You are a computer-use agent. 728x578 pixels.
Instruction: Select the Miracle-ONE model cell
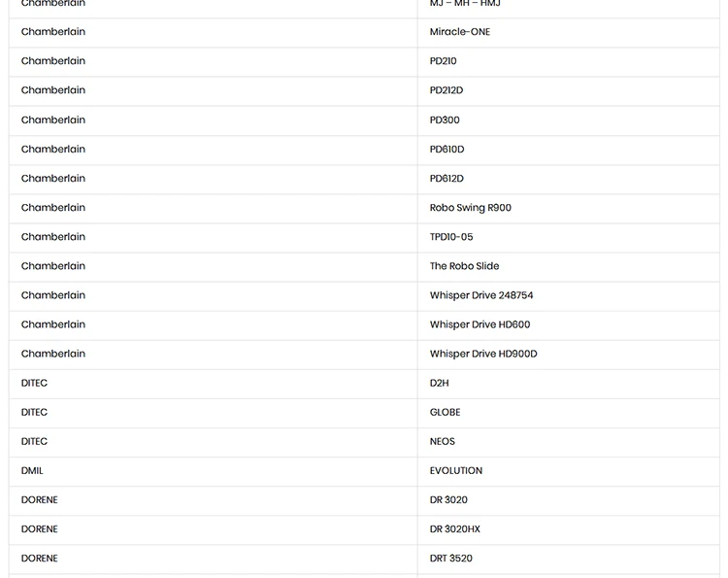point(568,32)
